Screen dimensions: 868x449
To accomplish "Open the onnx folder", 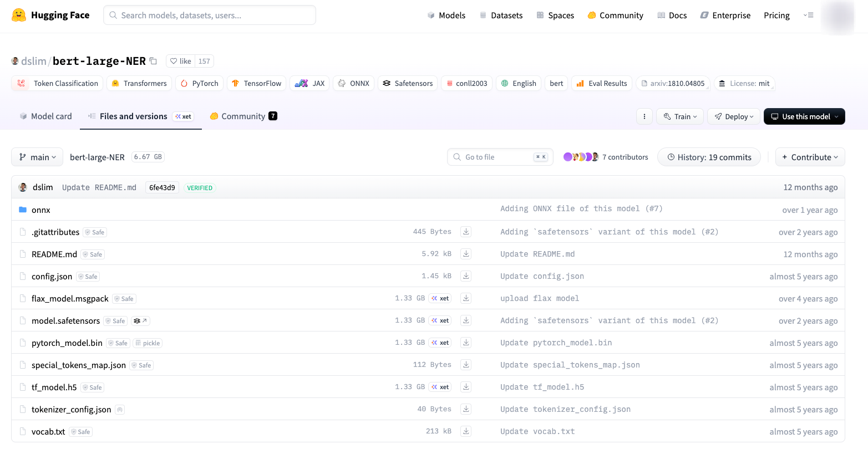I will coord(40,210).
